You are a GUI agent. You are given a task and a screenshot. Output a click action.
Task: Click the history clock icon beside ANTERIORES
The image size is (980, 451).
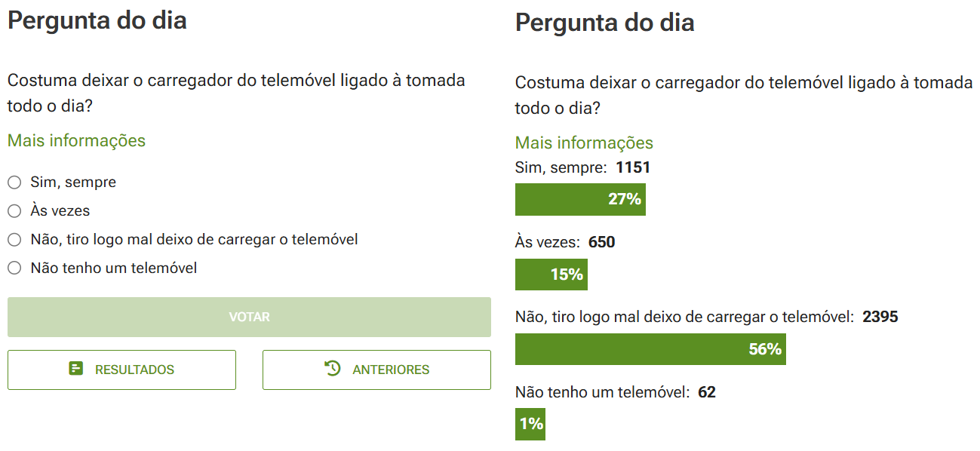(333, 368)
